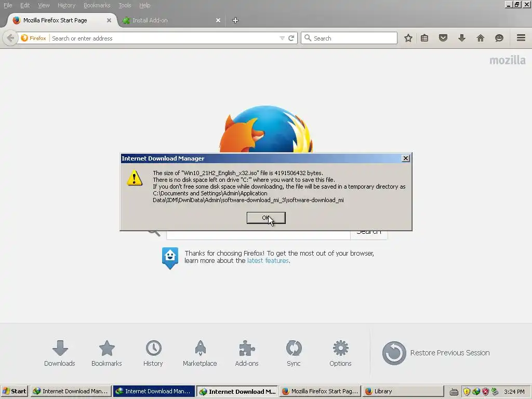Image resolution: width=532 pixels, height=399 pixels.
Task: Reload the current page
Action: pyautogui.click(x=291, y=38)
